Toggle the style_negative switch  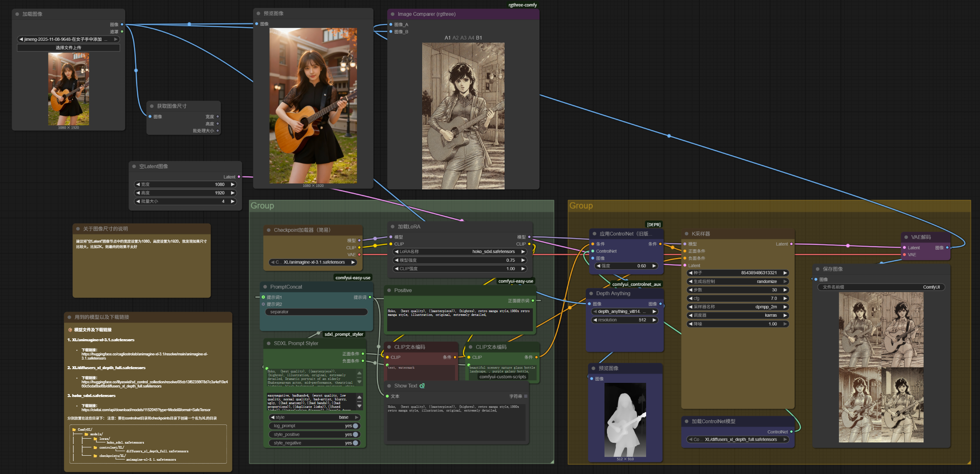point(356,443)
